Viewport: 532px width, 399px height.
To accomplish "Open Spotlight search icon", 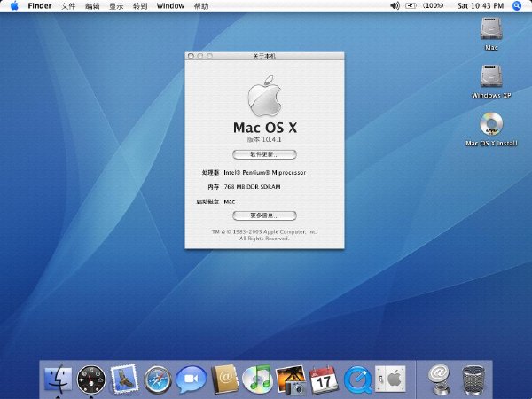I will 517,6.
